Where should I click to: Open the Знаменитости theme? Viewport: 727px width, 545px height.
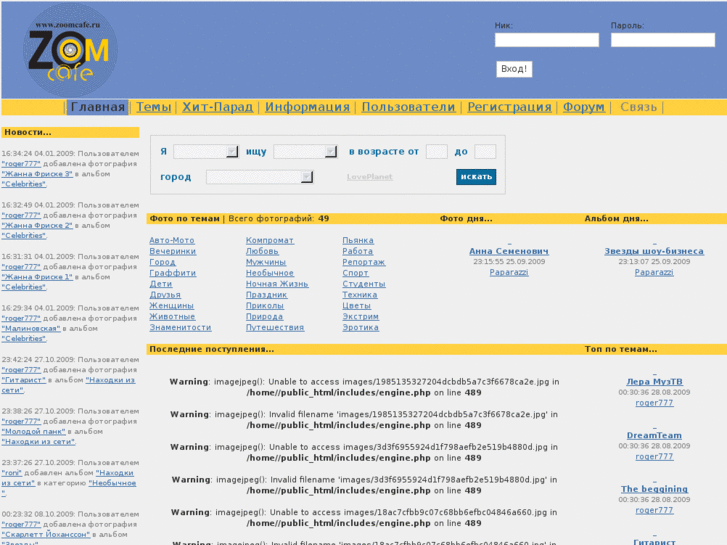pos(180,327)
